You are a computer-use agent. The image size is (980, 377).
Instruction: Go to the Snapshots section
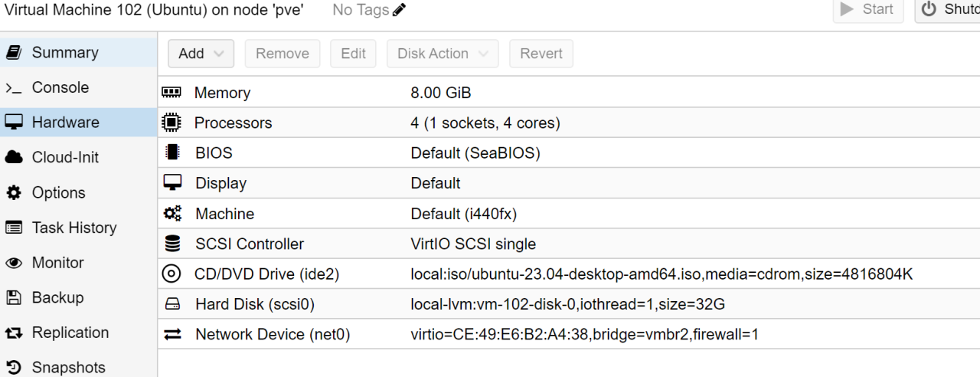point(68,367)
